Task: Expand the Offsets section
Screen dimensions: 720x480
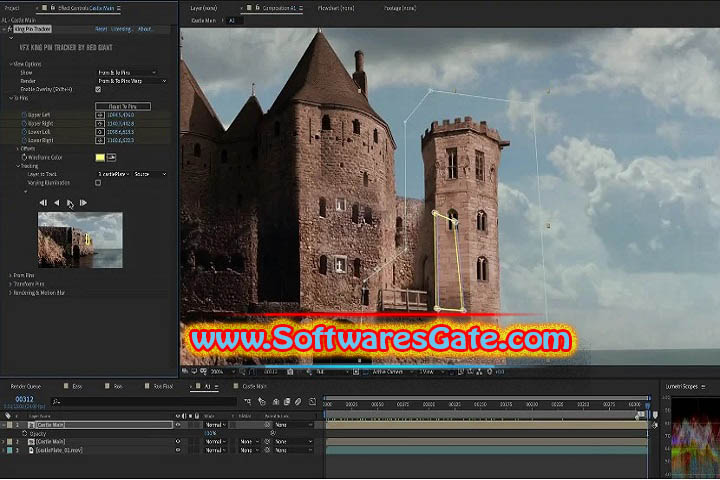Action: coord(18,149)
